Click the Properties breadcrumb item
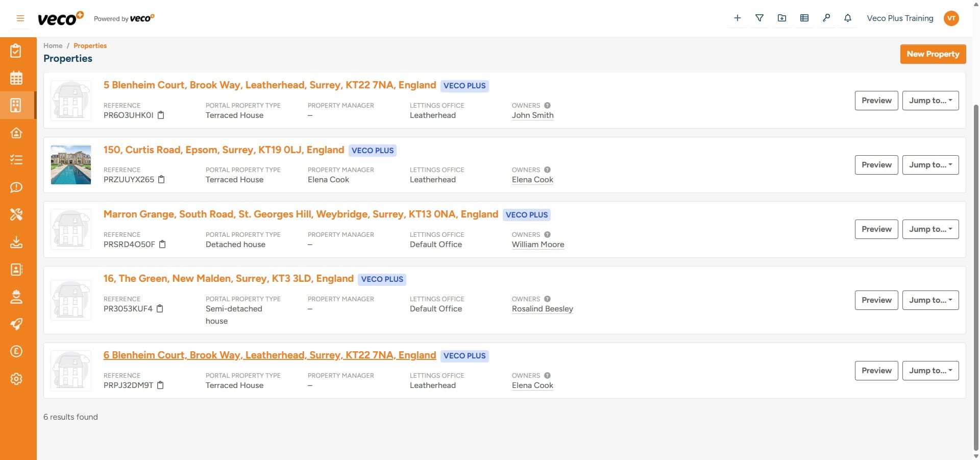The height and width of the screenshot is (460, 980). click(x=90, y=46)
